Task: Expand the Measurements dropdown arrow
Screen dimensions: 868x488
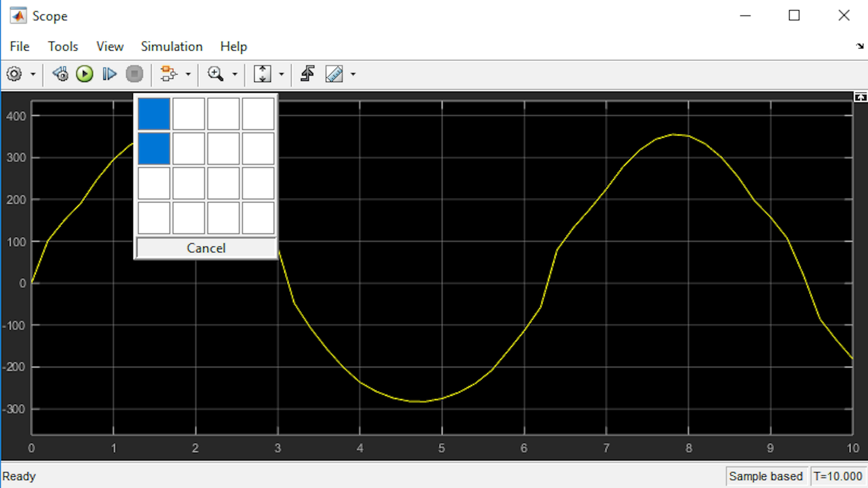Action: point(353,74)
